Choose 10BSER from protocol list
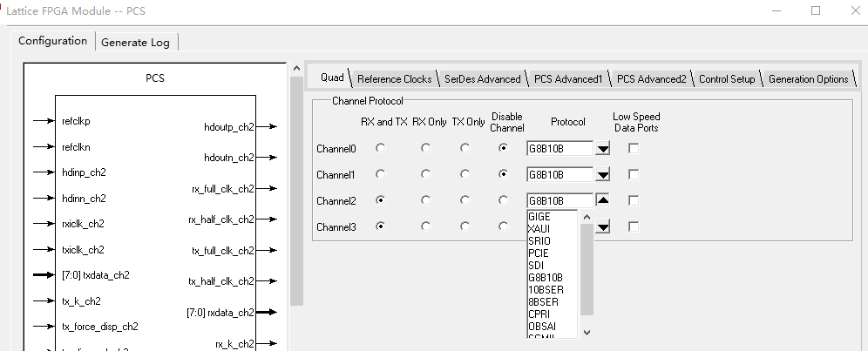This screenshot has width=868, height=351. point(553,289)
